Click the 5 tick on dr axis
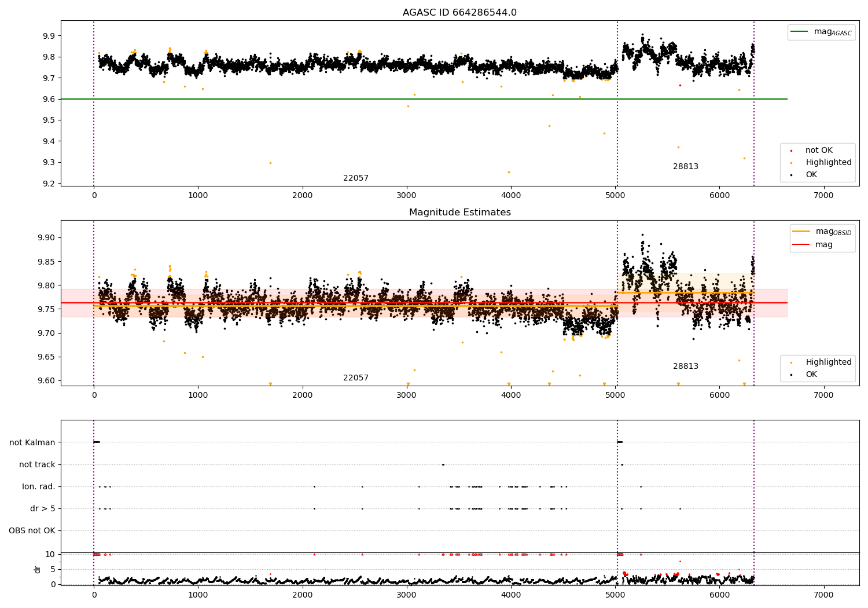 point(53,570)
